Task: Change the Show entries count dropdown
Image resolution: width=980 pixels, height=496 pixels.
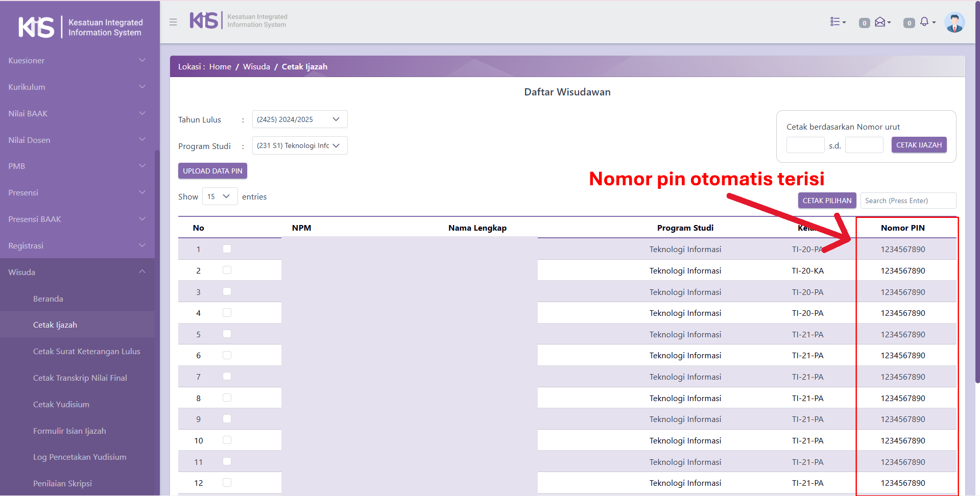Action: coord(220,196)
